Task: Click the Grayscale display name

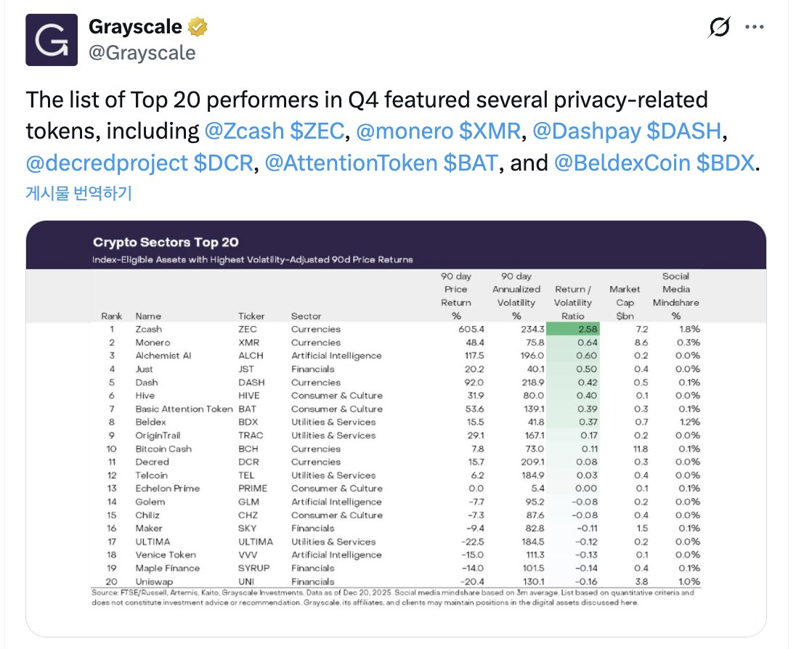Action: 135,28
